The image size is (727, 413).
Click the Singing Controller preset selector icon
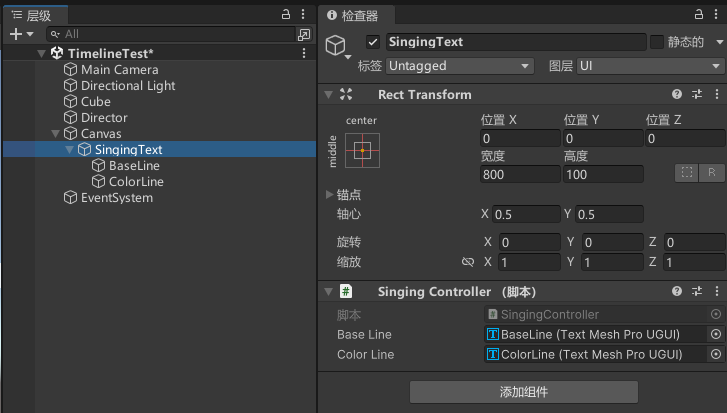point(697,291)
